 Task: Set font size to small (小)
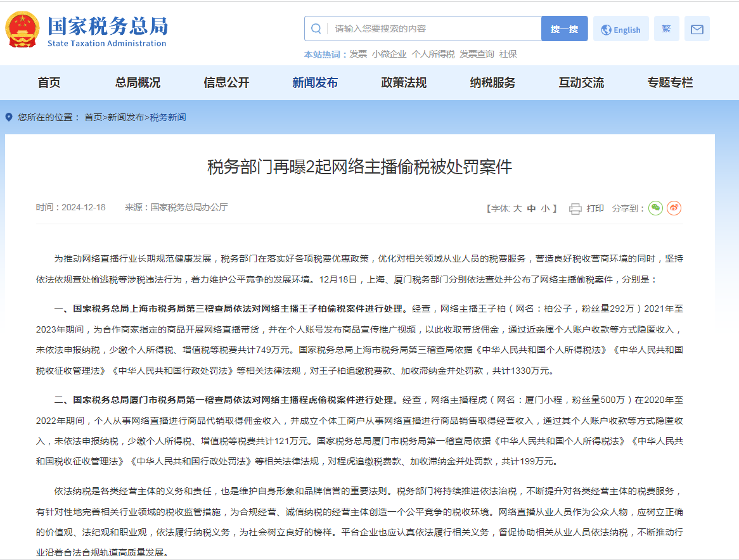point(545,208)
